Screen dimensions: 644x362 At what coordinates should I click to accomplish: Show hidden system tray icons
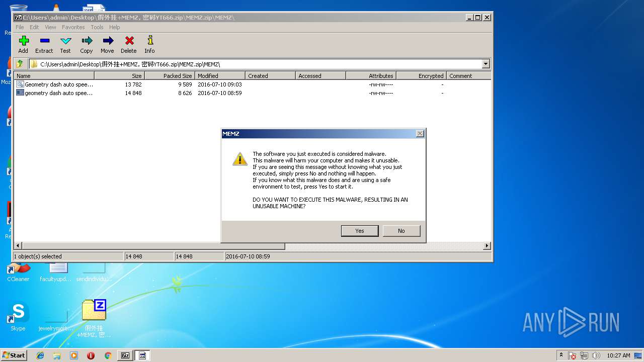(x=561, y=355)
